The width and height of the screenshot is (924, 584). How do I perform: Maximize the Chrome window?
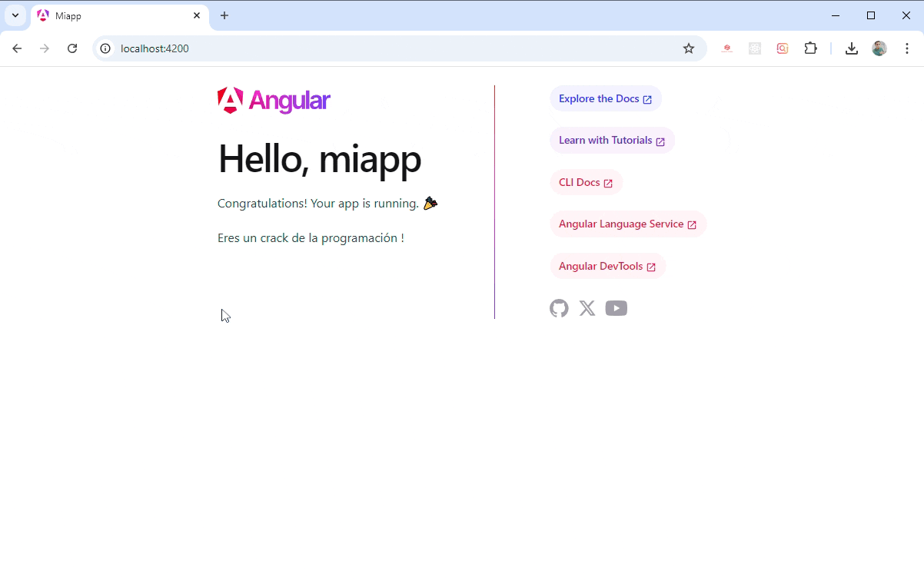click(x=871, y=15)
